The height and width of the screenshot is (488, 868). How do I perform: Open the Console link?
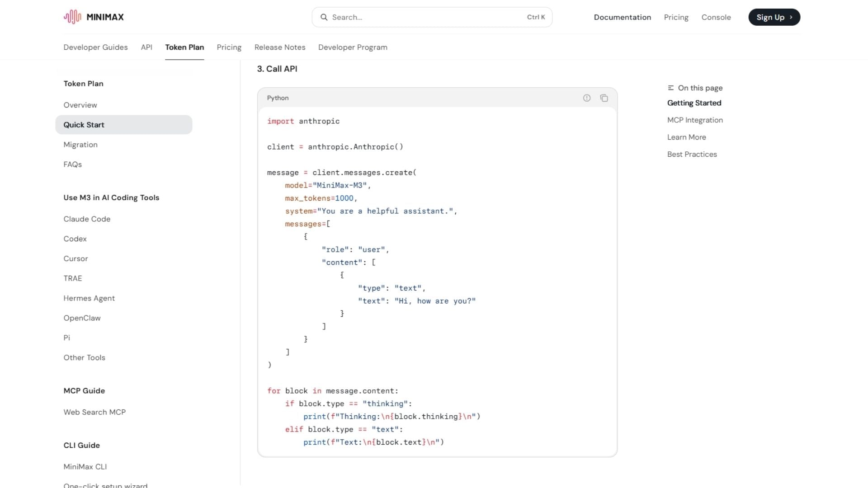click(716, 17)
